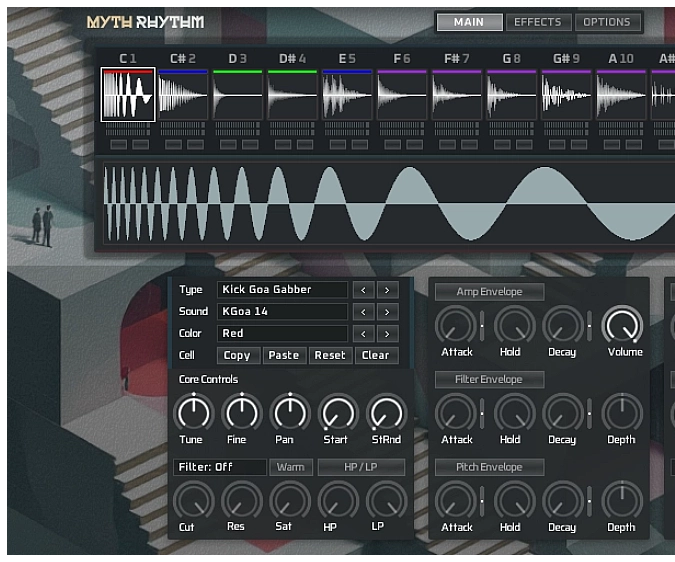Toggle the Warm filter button
This screenshot has height=562, width=675.
pyautogui.click(x=291, y=467)
